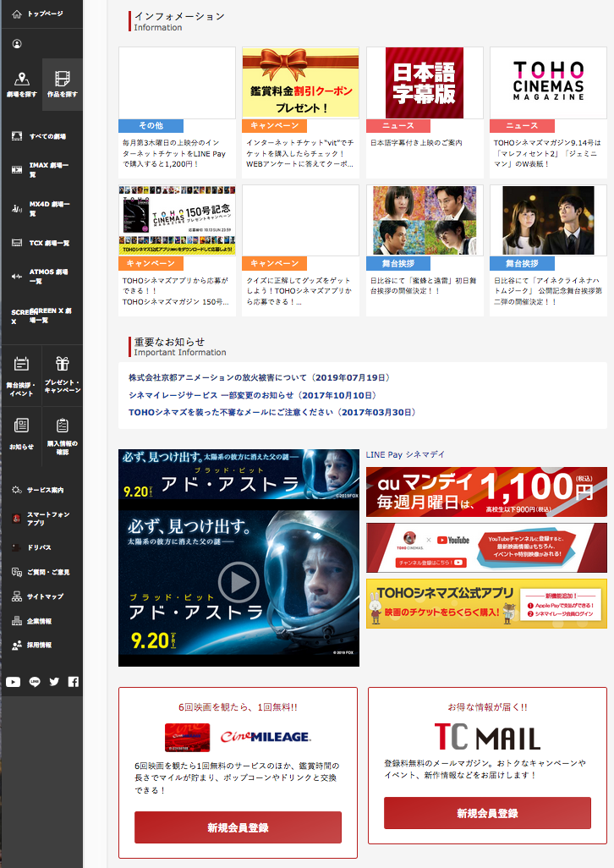
Task: Click the LINE icon in sidebar footer
Action: [x=35, y=682]
